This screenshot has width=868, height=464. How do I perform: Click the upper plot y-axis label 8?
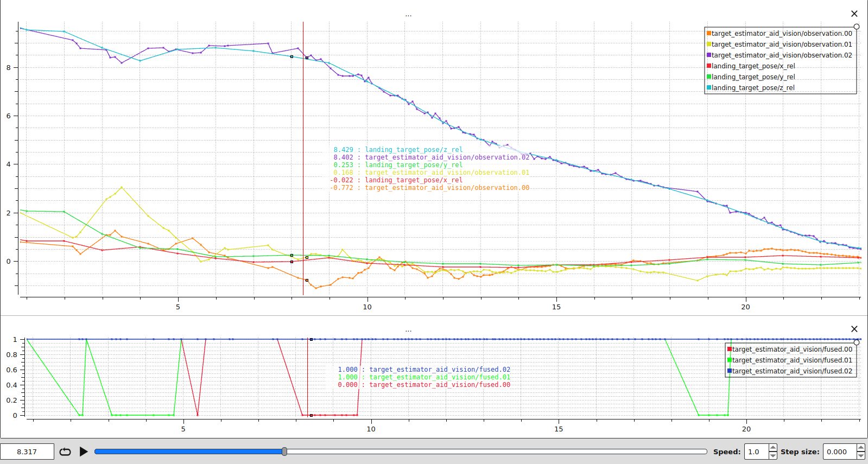8,67
